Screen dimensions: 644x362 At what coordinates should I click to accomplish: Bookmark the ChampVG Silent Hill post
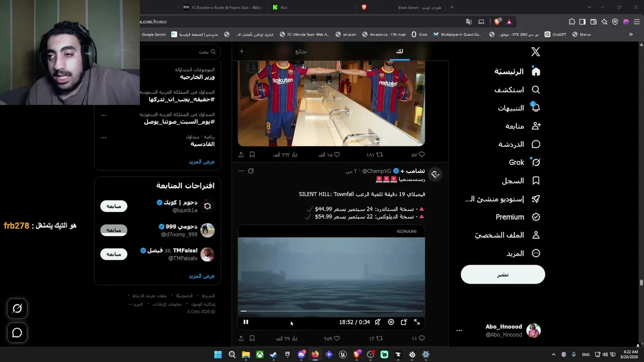click(x=252, y=338)
